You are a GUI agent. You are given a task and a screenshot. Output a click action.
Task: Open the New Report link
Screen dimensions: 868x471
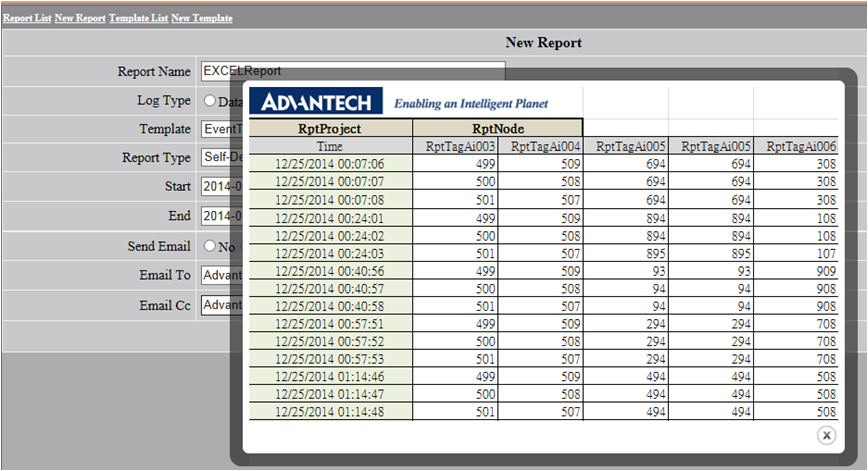pos(80,18)
